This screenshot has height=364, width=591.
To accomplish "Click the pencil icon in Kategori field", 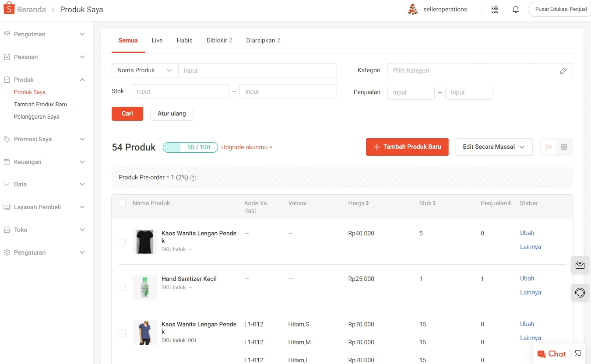I will pos(563,71).
